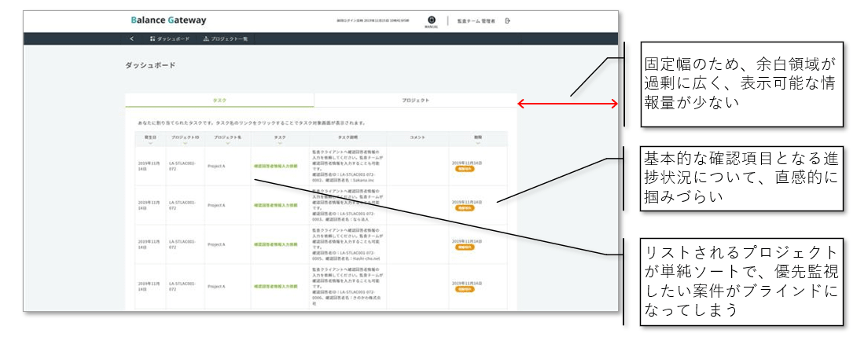Open ダッシュボード in the navigation bar
Screen dimensions: 868x348
[170, 38]
